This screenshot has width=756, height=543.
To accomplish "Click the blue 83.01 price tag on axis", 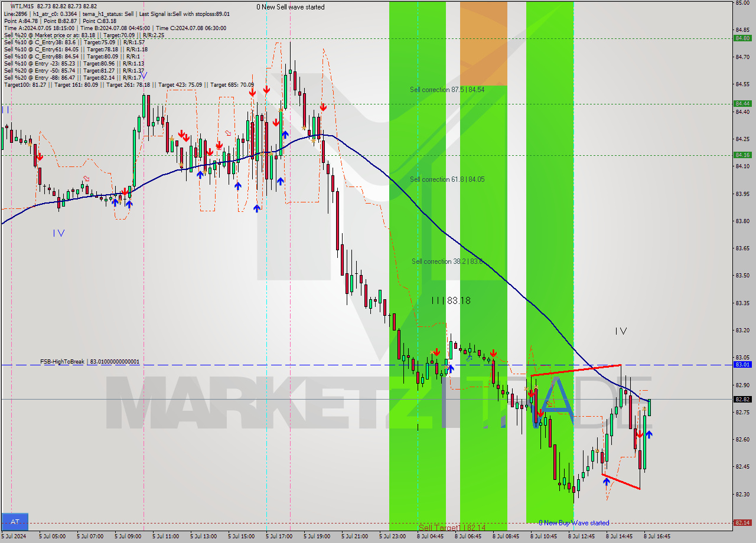I will point(742,365).
